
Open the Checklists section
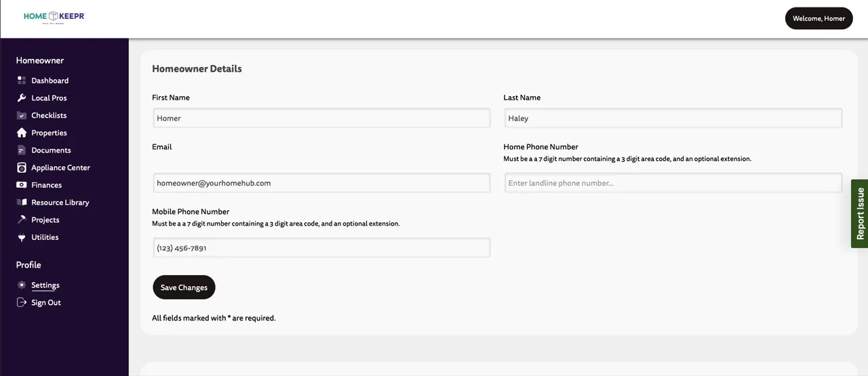click(49, 115)
